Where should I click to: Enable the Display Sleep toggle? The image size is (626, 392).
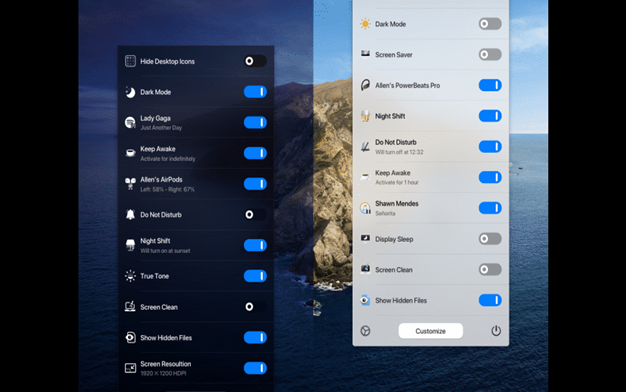490,239
